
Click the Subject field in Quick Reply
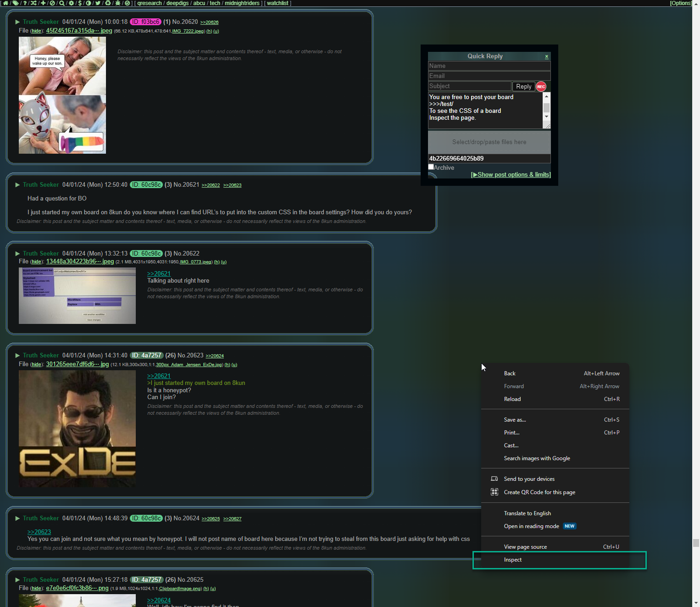(x=470, y=86)
